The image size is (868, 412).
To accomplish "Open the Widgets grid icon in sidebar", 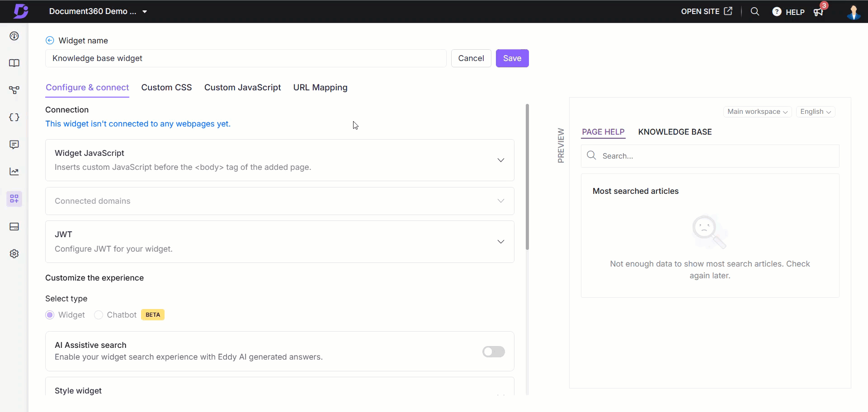I will pyautogui.click(x=14, y=199).
